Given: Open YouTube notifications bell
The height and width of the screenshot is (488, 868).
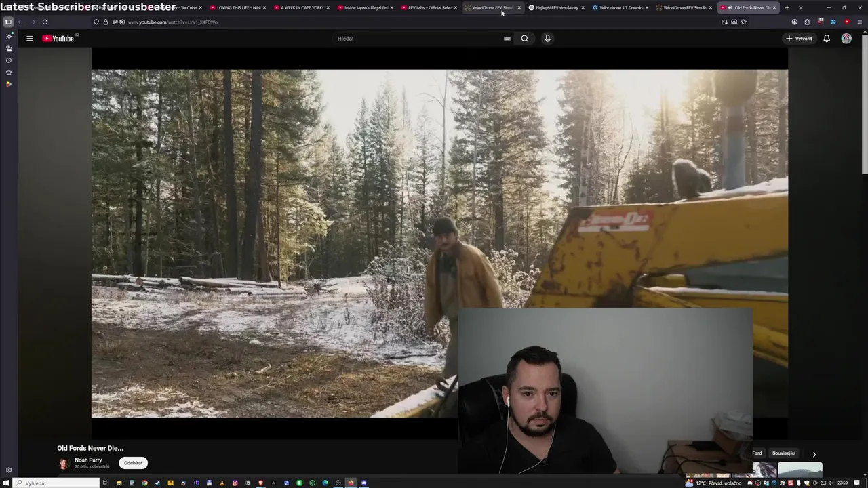Looking at the screenshot, I should click(x=827, y=39).
